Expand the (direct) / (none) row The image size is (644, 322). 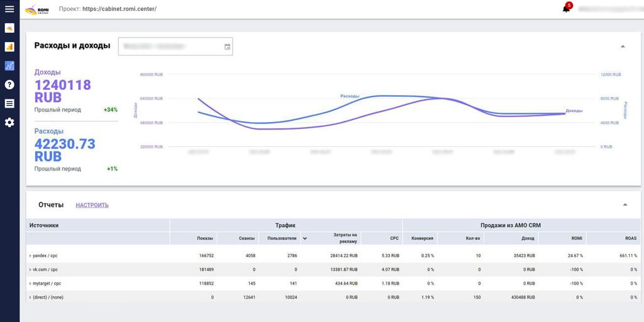(x=30, y=297)
